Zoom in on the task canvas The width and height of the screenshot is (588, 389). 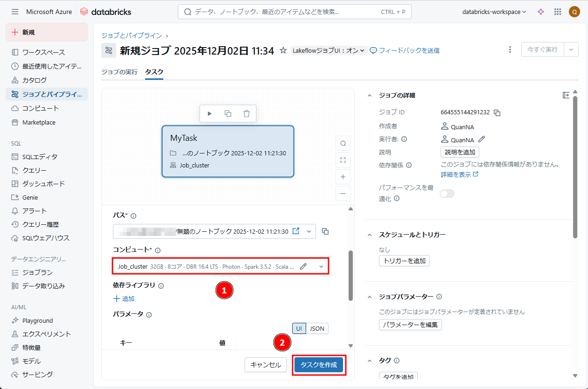343,177
